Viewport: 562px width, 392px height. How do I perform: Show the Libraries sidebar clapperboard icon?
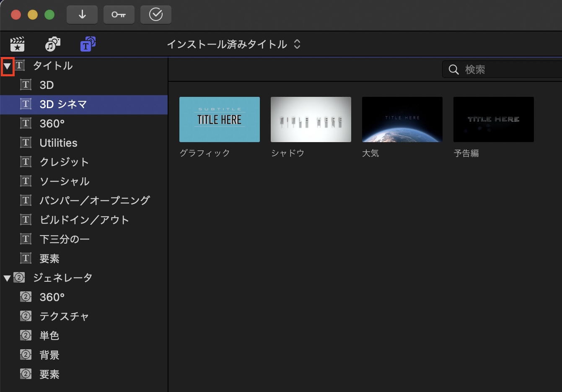point(17,44)
